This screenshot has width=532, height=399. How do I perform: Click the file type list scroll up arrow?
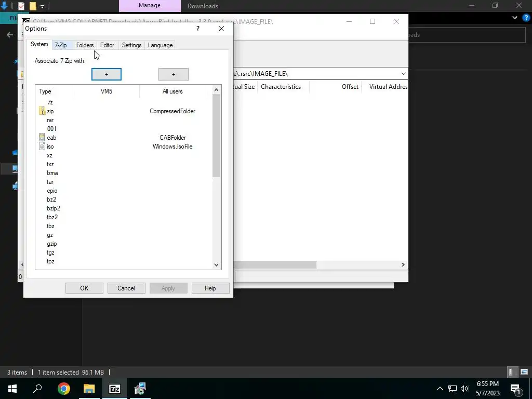click(x=217, y=90)
